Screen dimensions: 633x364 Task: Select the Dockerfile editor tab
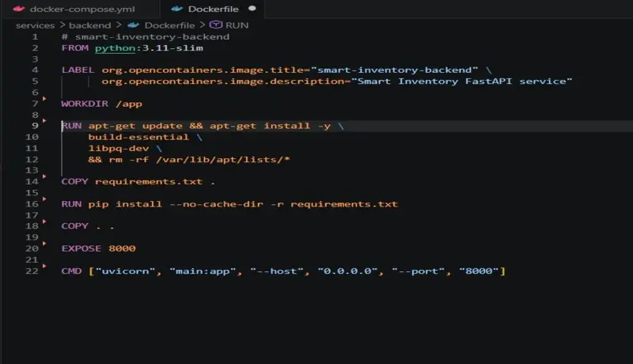click(x=212, y=9)
